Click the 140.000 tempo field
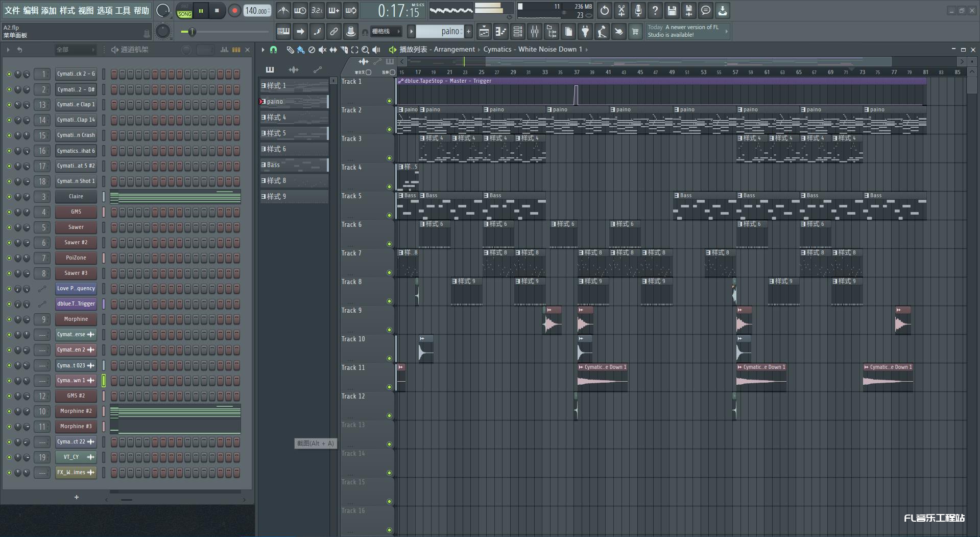Image resolution: width=980 pixels, height=537 pixels. click(257, 11)
